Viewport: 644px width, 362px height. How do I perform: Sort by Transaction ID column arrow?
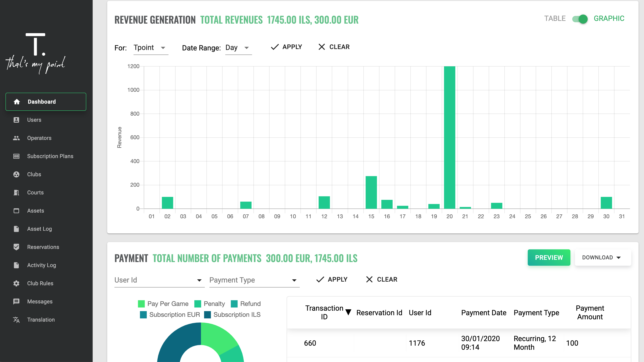click(348, 312)
